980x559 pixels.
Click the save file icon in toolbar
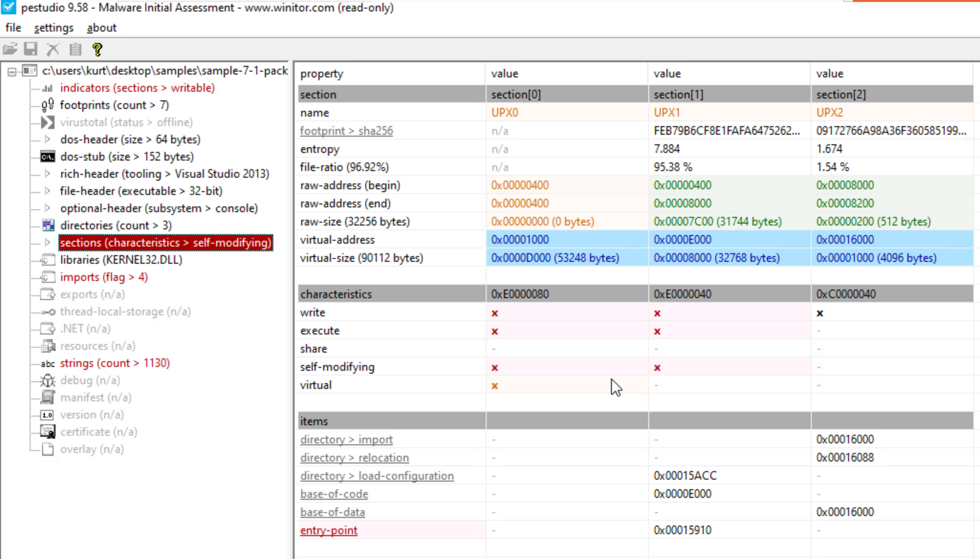point(31,49)
